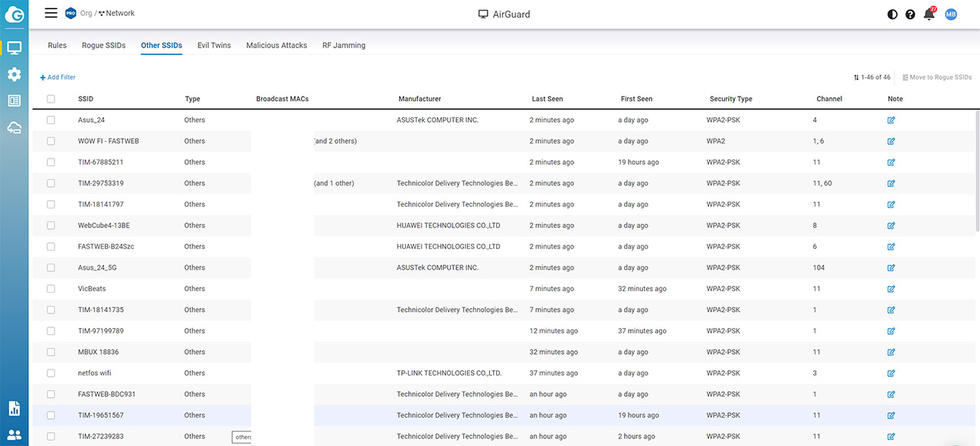This screenshot has width=980, height=446.
Task: Open the reports chart sidebar icon
Action: click(x=15, y=408)
